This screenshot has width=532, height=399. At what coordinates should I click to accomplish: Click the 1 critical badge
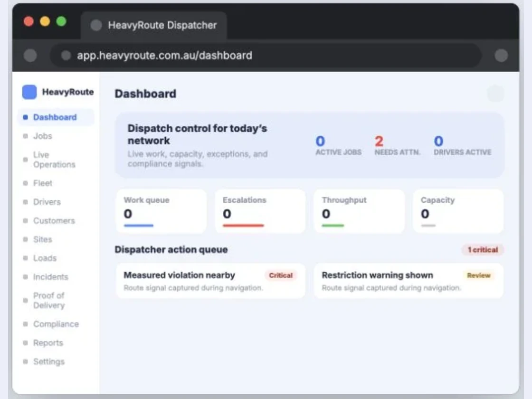click(483, 250)
